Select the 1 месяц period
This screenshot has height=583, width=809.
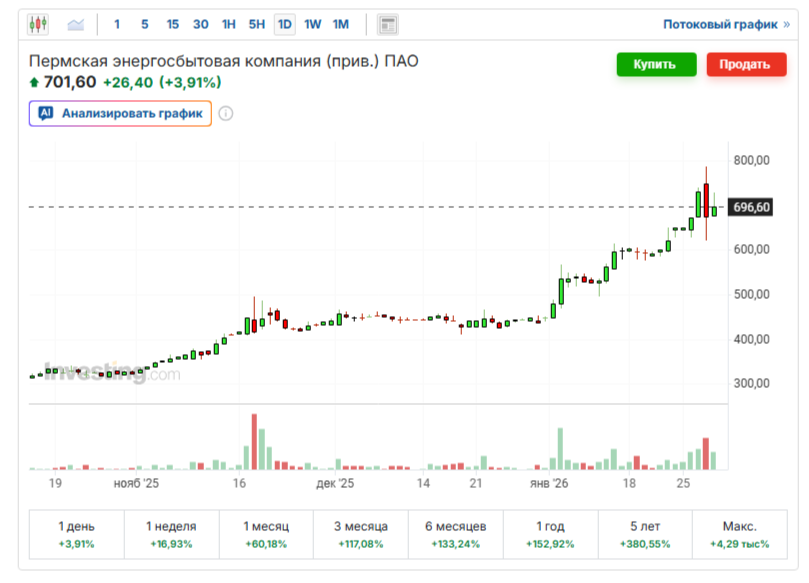click(266, 535)
